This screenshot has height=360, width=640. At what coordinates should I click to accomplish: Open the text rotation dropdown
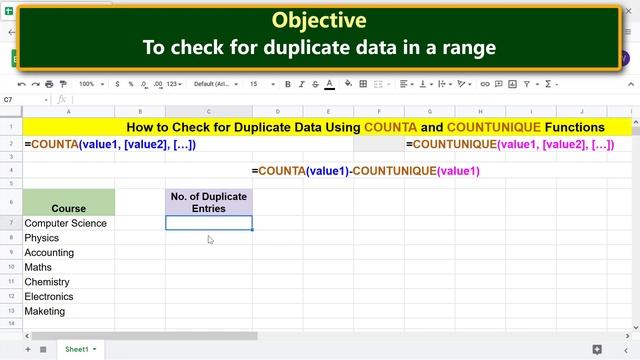464,84
